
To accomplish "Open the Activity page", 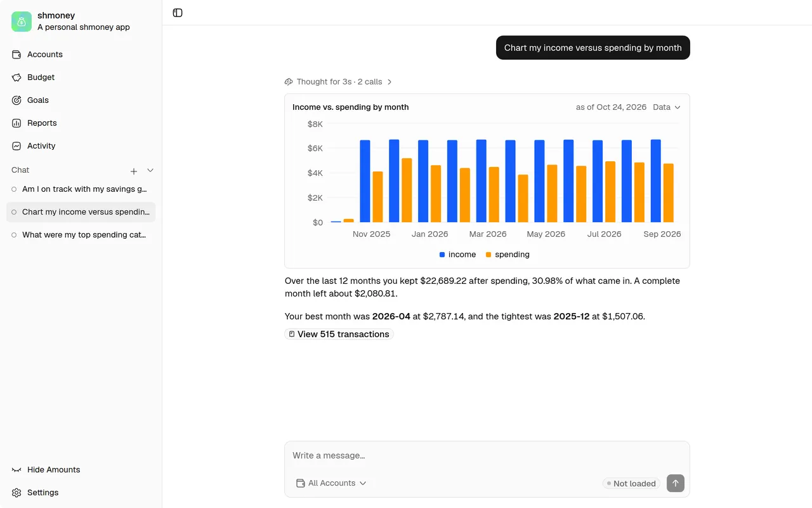I will click(81, 146).
